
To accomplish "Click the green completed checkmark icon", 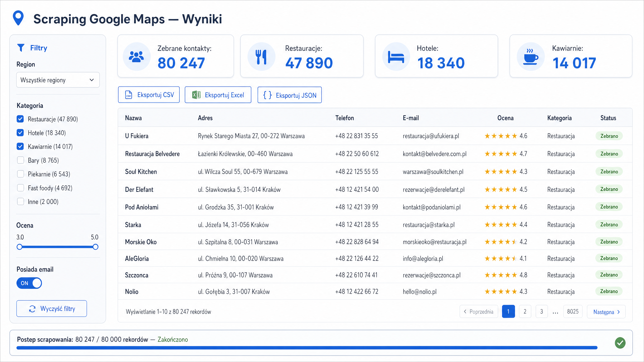I will (620, 343).
